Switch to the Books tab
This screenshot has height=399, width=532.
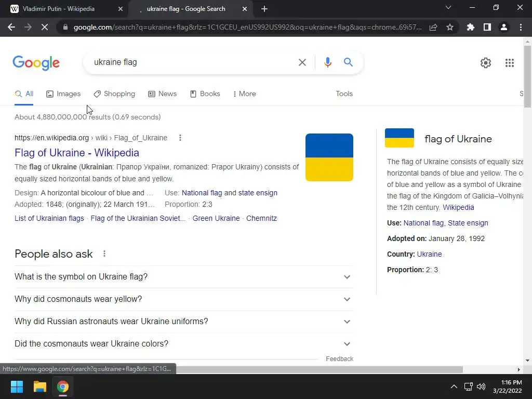[x=205, y=94]
